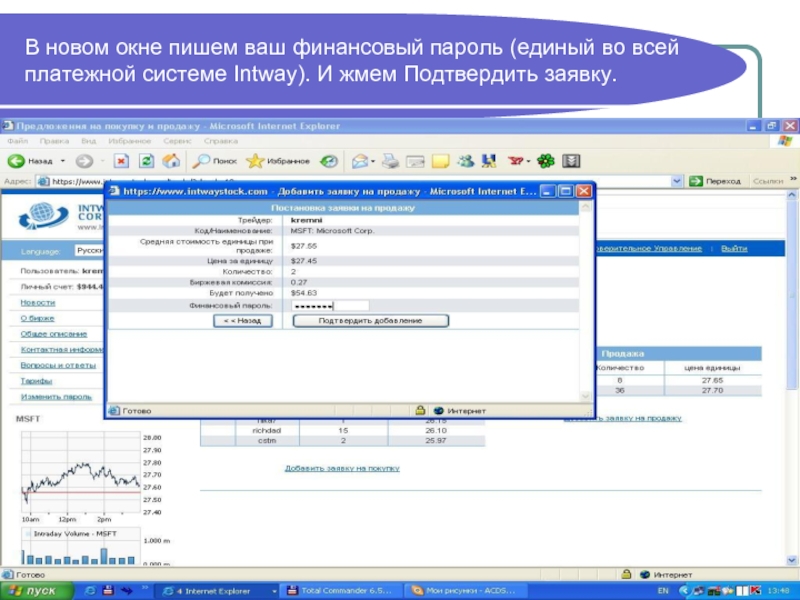Screen dimensions: 800x600
Task: Open the Messenger people icon
Action: pos(465,161)
